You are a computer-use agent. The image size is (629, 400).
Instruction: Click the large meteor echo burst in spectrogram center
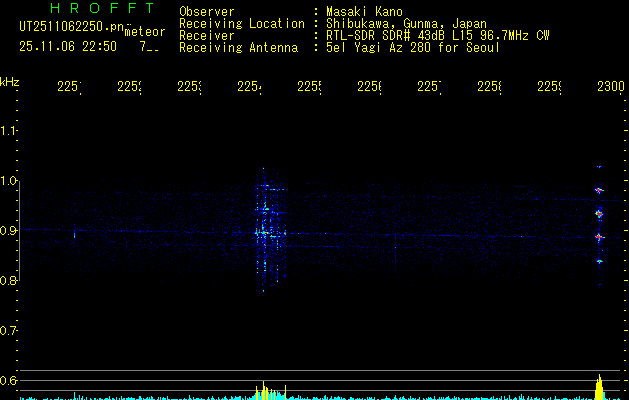point(264,225)
